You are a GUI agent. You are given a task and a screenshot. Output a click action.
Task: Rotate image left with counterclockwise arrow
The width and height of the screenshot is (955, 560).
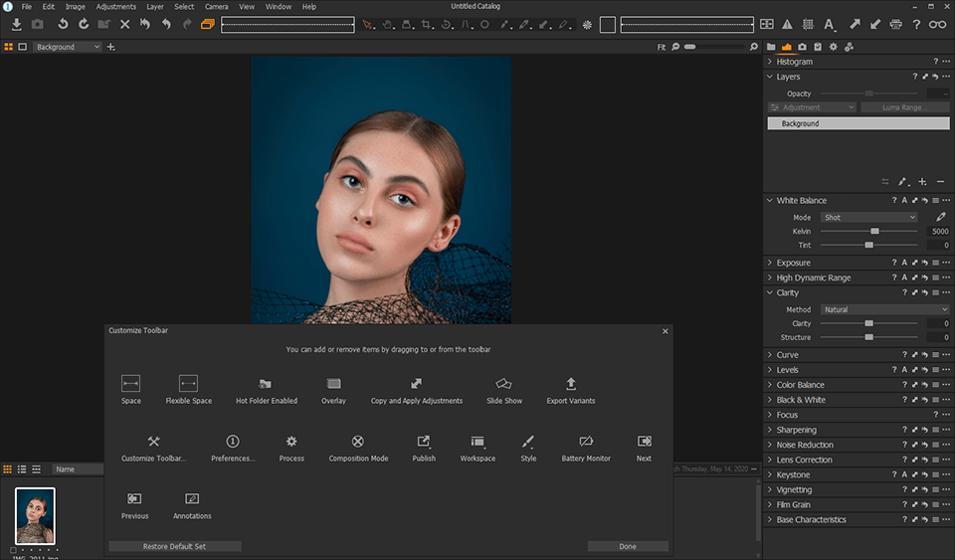63,24
